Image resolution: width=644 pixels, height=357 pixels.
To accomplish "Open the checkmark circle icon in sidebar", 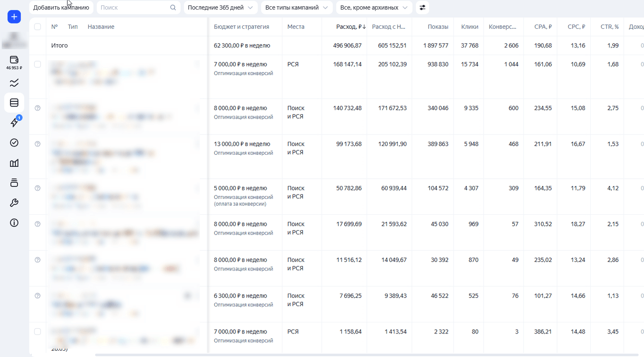I will [x=14, y=143].
